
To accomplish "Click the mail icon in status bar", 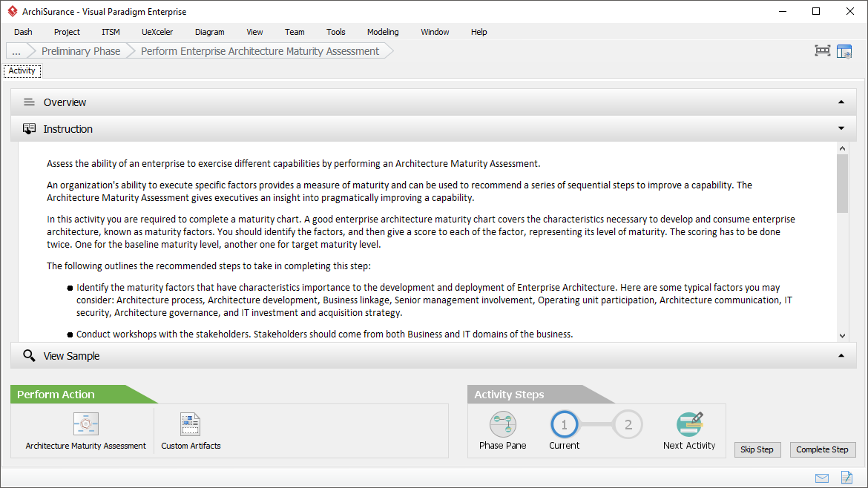I will click(x=822, y=478).
